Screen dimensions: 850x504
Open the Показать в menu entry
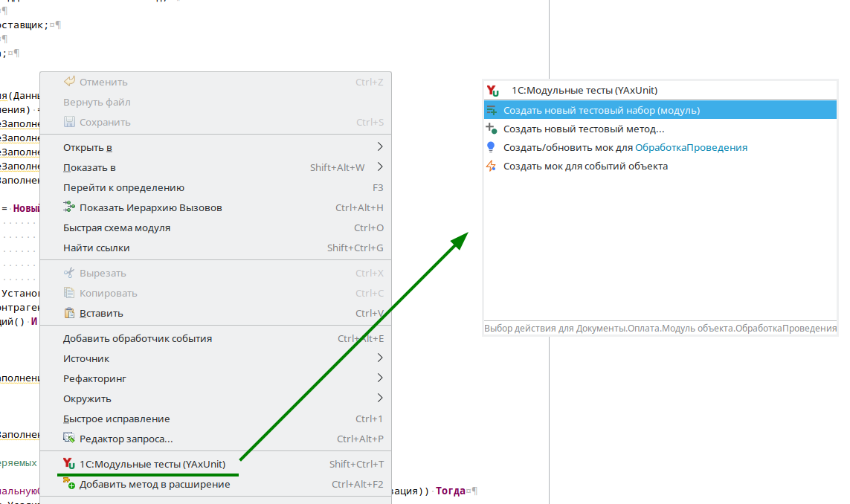pos(216,167)
